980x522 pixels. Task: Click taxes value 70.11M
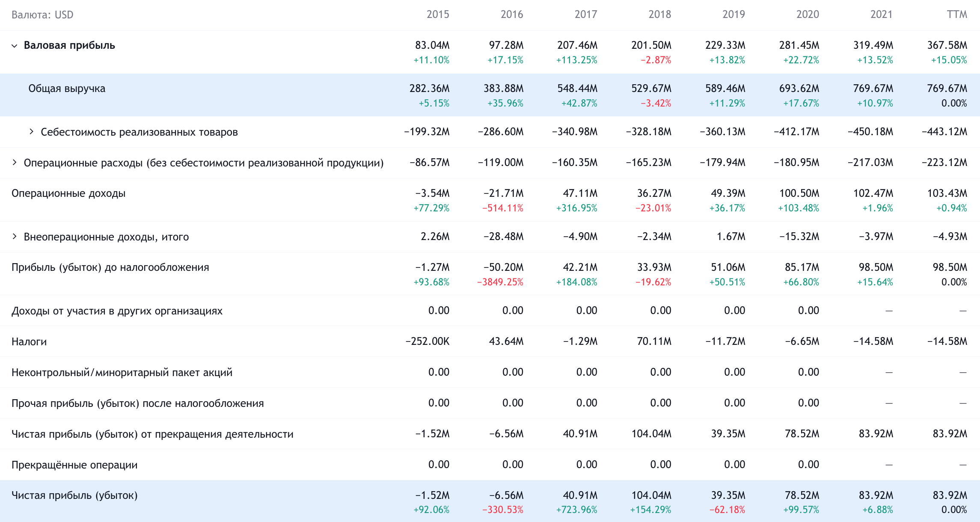click(654, 341)
